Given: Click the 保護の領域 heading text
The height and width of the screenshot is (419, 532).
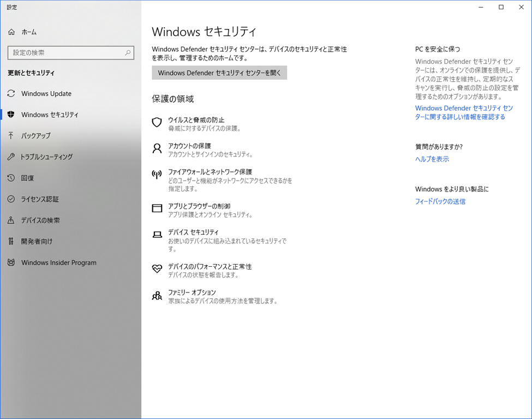Looking at the screenshot, I should point(173,99).
